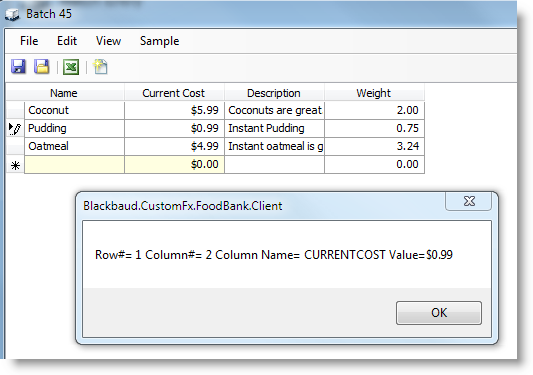Confirm the message with the OK button
The width and height of the screenshot is (533, 375).
pos(439,313)
